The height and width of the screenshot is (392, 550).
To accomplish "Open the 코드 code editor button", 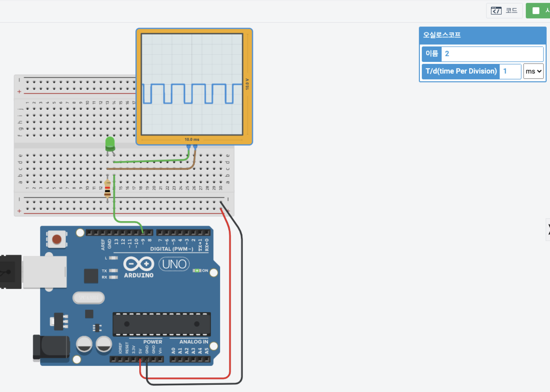I will (x=504, y=11).
